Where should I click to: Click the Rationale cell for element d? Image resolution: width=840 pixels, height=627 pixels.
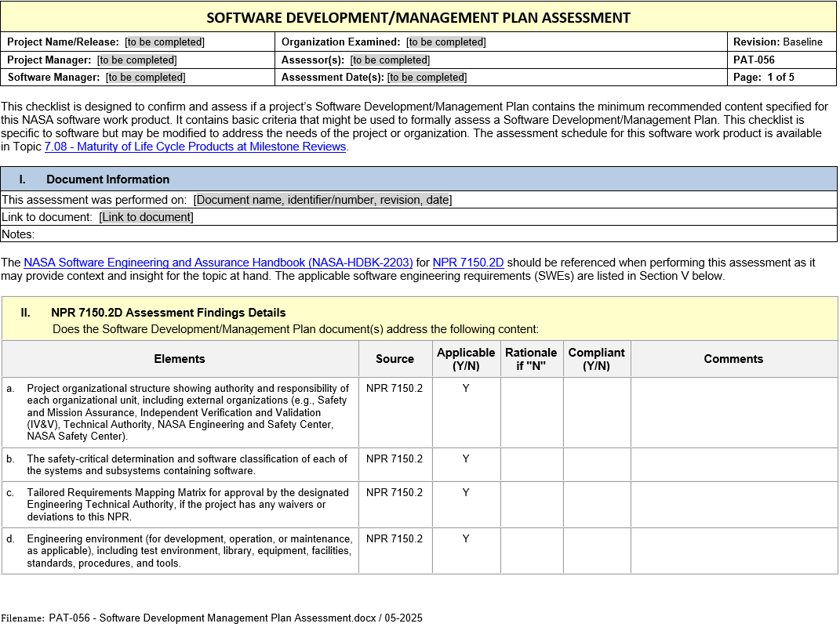pos(531,550)
